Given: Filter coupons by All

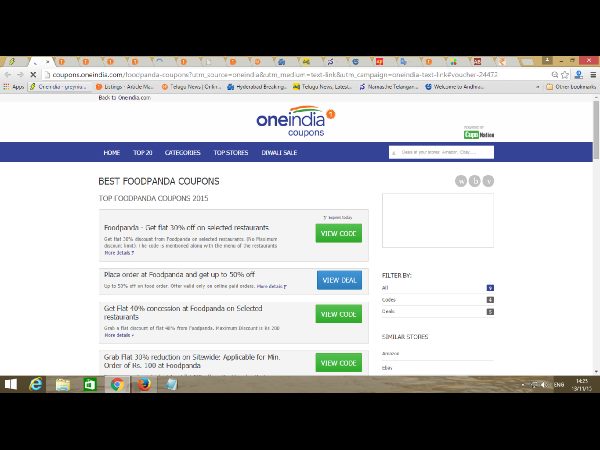Looking at the screenshot, I should 386,287.
